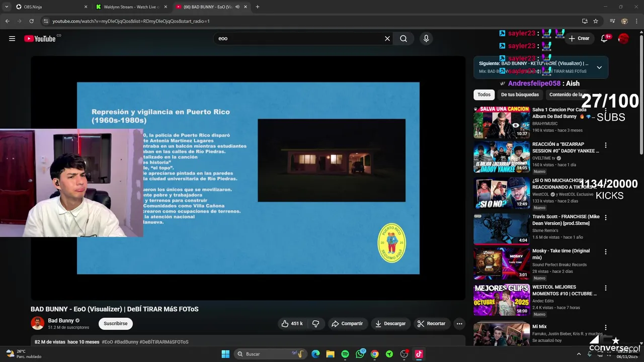Open the Bad Bunny channel name link
The image size is (644, 362).
(x=61, y=320)
